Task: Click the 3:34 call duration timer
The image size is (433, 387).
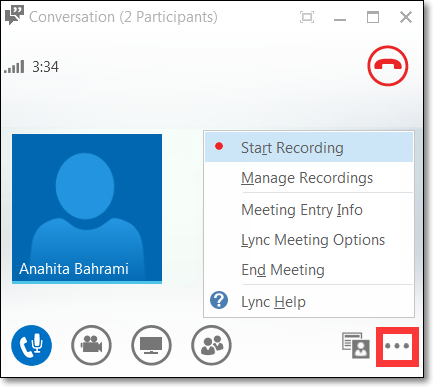Action: (x=45, y=67)
